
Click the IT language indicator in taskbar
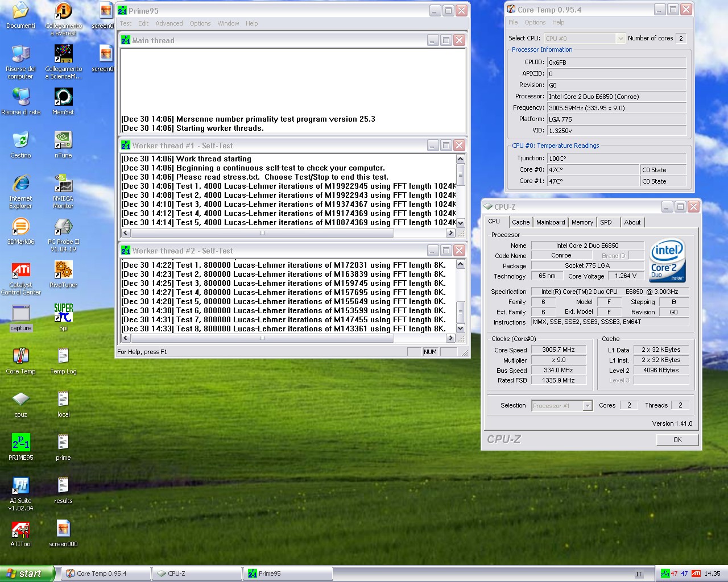pos(639,574)
